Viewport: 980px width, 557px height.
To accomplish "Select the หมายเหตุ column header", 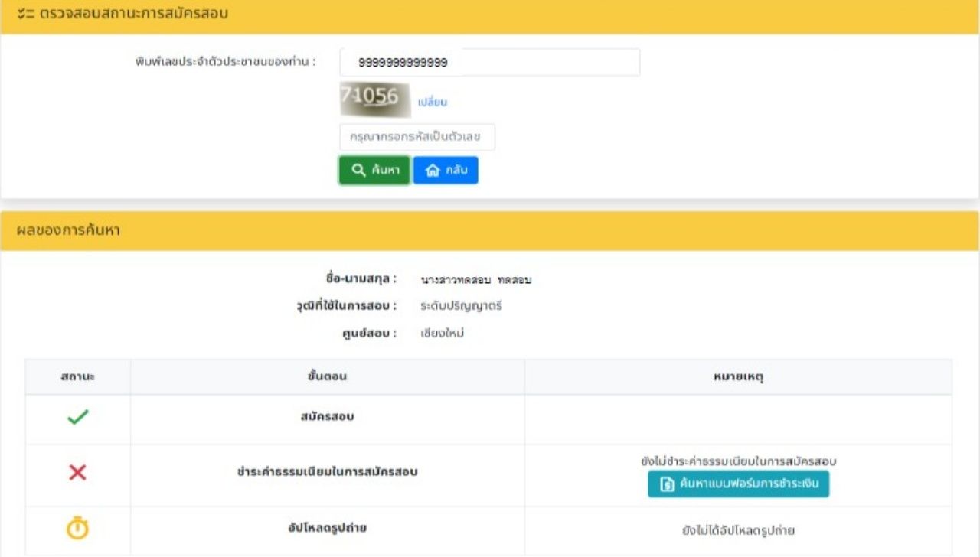I will click(x=738, y=377).
